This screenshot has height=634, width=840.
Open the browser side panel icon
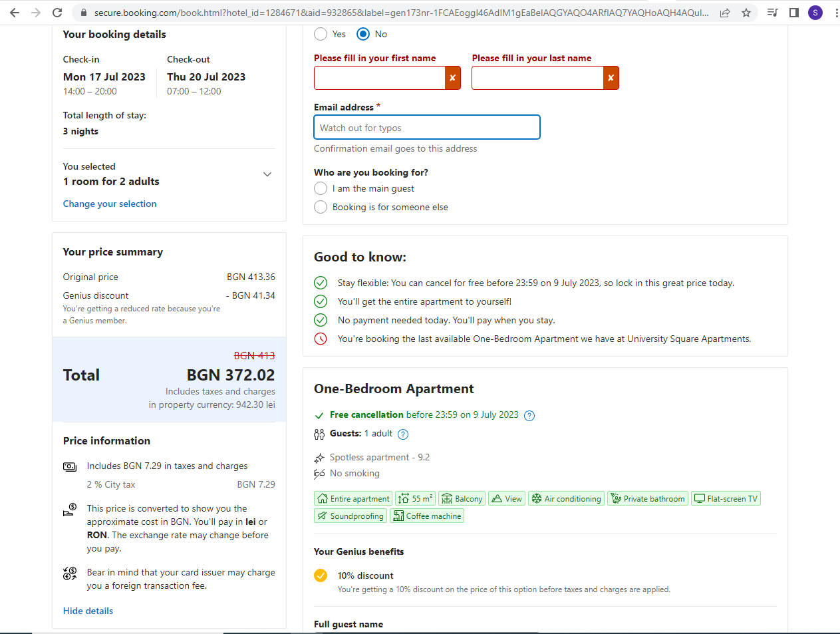(793, 13)
